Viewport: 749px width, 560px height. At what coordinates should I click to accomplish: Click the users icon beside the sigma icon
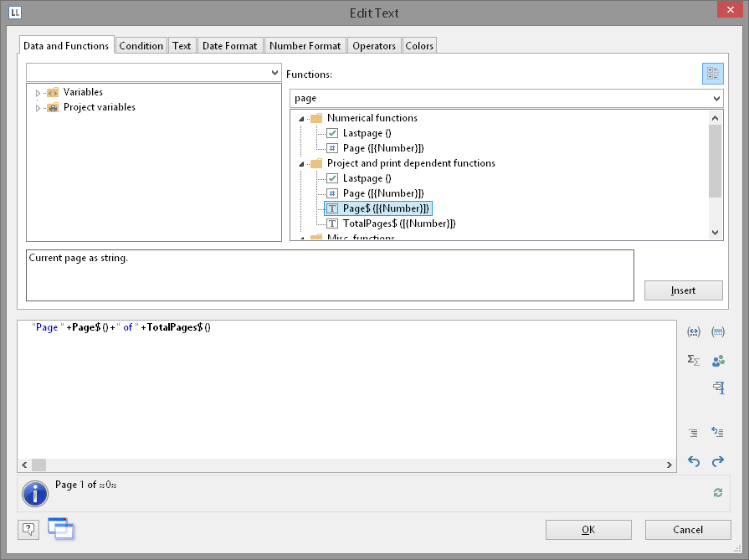(x=717, y=361)
